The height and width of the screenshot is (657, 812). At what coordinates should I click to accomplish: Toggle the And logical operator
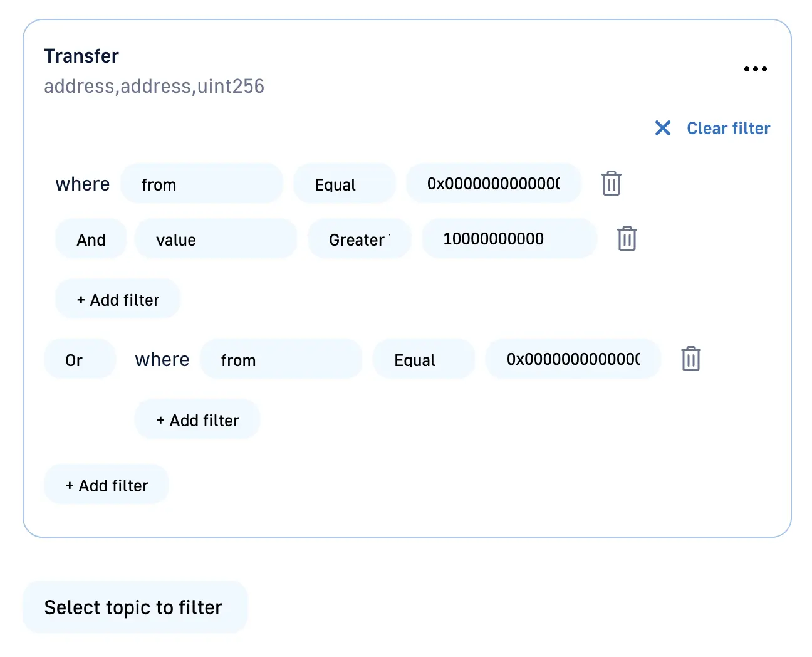(x=91, y=239)
